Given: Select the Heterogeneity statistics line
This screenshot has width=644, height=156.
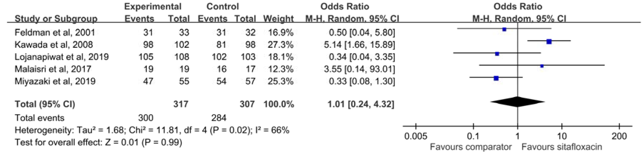Looking at the screenshot, I should click(x=152, y=130).
